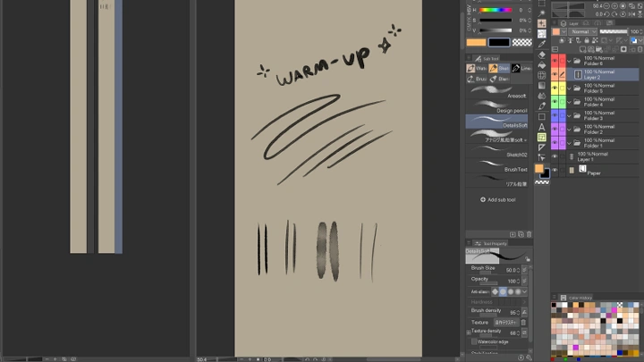Screen dimensions: 644x362
Task: Collapse Folder 2 with its chevron
Action: coord(569,130)
